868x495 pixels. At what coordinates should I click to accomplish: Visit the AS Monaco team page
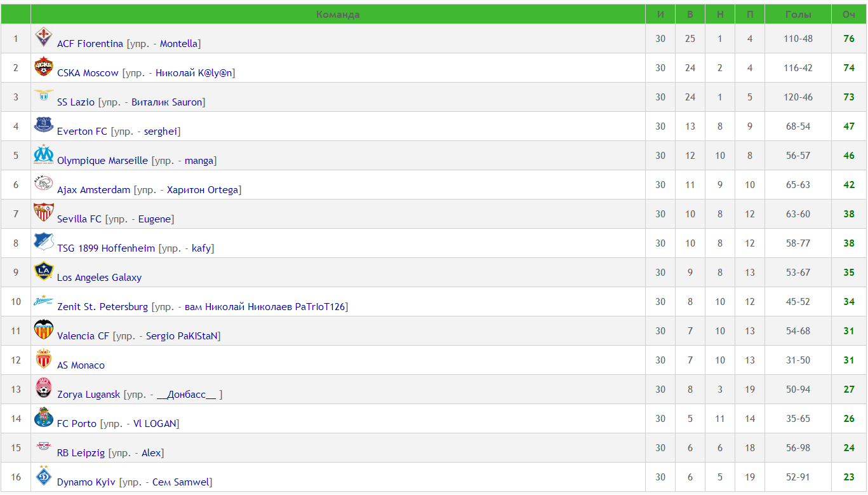(81, 365)
